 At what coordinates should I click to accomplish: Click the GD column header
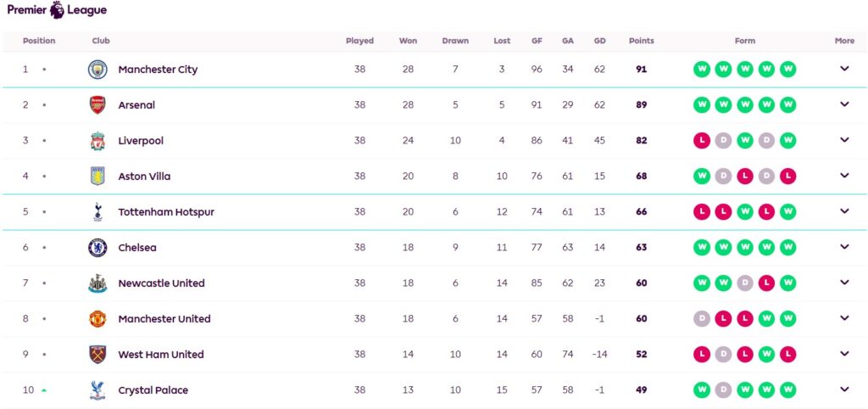click(599, 41)
